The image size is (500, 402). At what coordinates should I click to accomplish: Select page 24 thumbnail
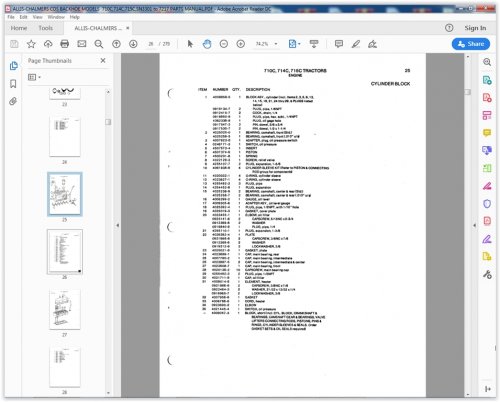65,136
